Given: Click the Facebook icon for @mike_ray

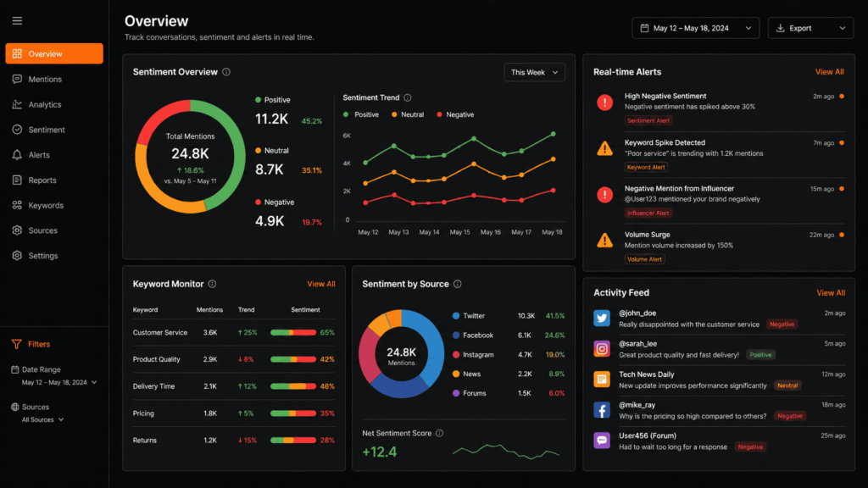Looking at the screenshot, I should [602, 410].
